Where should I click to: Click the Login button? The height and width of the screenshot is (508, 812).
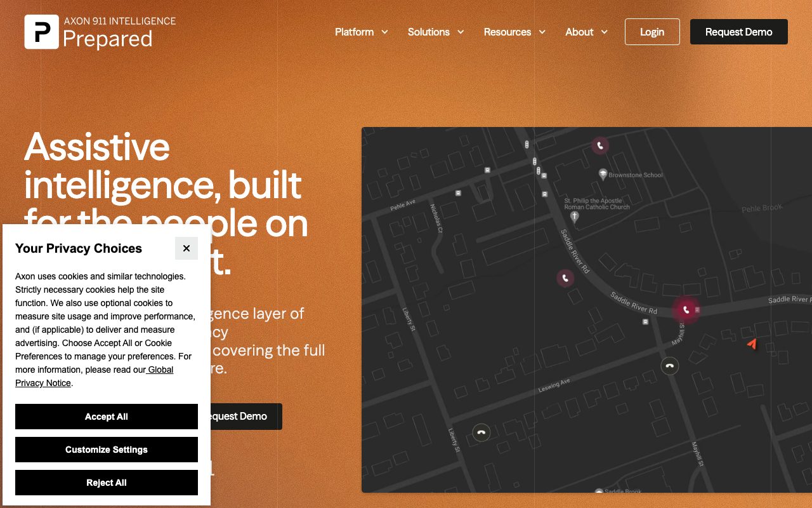(652, 32)
